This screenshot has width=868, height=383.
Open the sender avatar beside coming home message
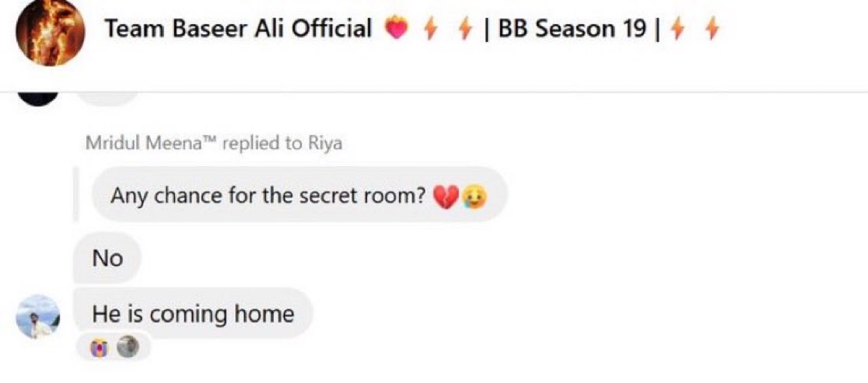coord(38,316)
